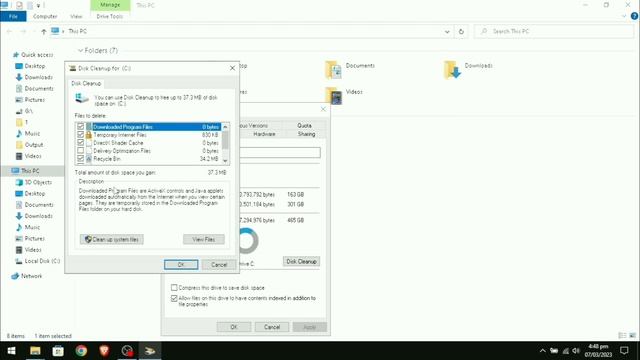Toggle Downloaded Program Files checkbox
640x360 pixels.
[80, 127]
